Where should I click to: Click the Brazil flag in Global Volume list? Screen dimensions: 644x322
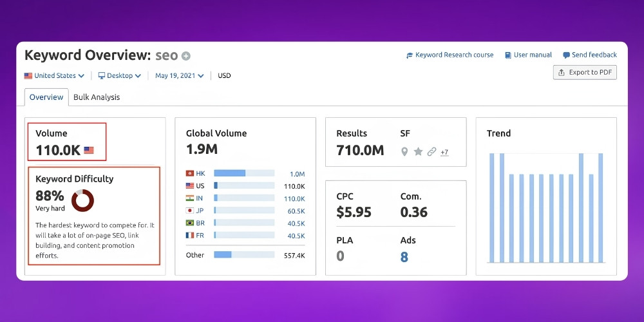(190, 223)
